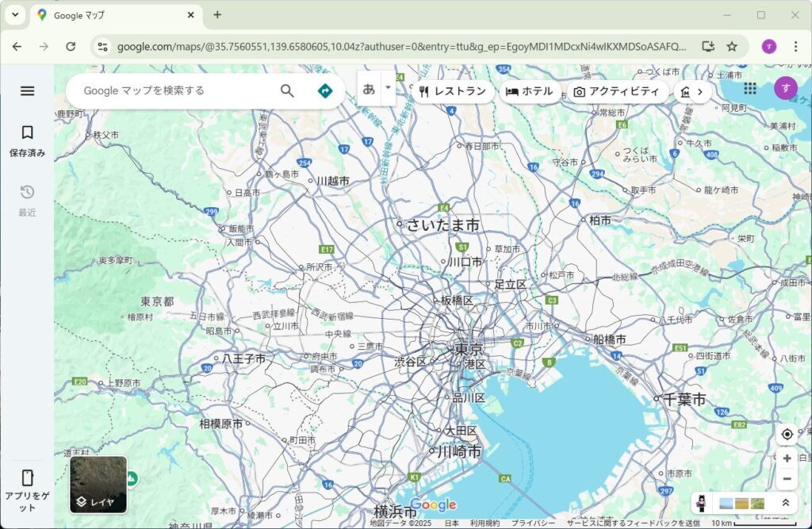Screen dimensions: 812x529
Task: Open Chrome three-dot menu
Action: pos(796,47)
